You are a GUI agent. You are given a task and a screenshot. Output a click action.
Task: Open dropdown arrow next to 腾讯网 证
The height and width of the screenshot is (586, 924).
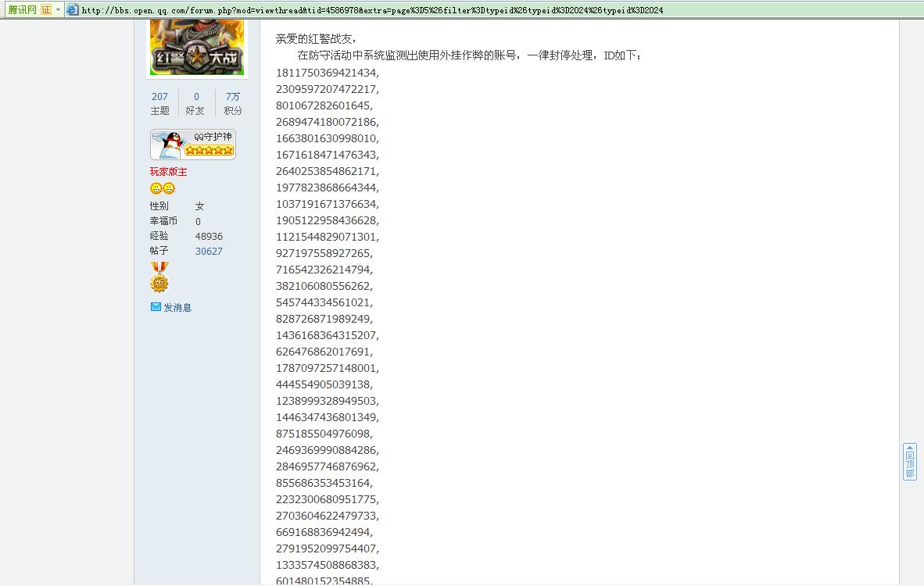coord(58,9)
